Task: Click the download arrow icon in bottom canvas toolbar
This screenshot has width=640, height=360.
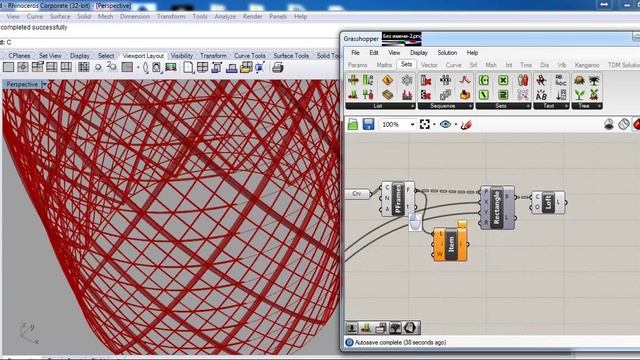Action: point(351,328)
